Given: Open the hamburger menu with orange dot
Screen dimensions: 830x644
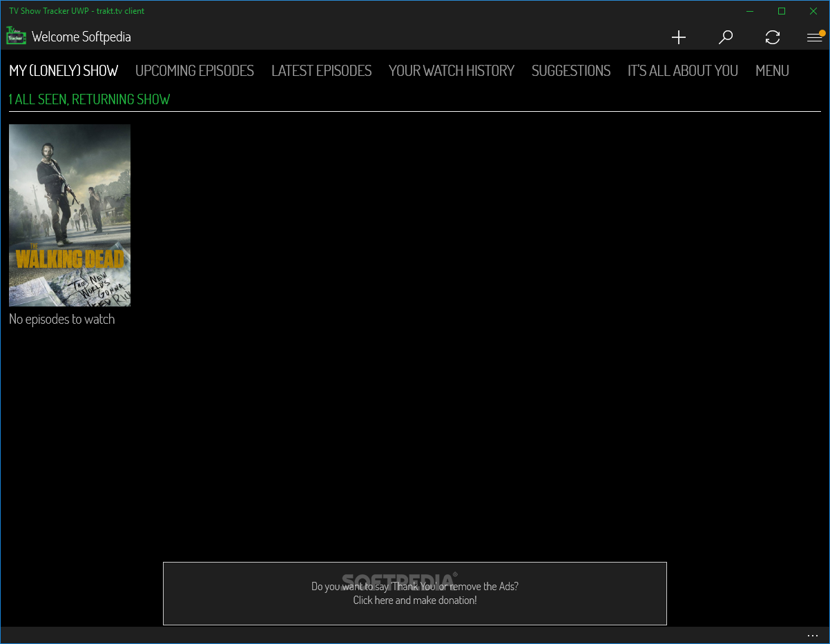Looking at the screenshot, I should click(x=815, y=37).
